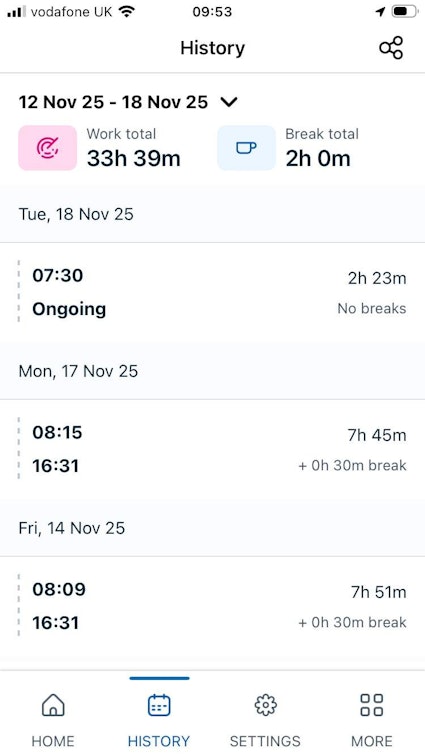The image size is (425, 756).
Task: Tap the location arrow in status bar
Action: point(381,12)
